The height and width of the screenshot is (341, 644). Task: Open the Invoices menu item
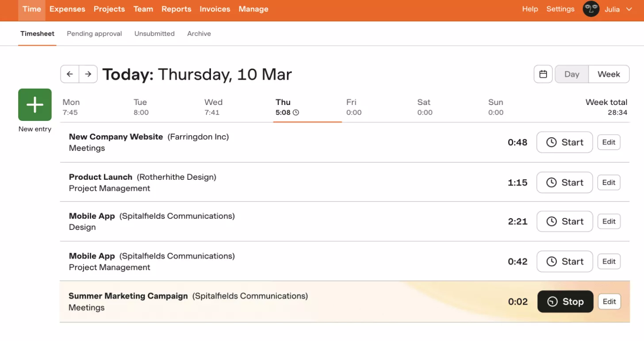tap(215, 9)
